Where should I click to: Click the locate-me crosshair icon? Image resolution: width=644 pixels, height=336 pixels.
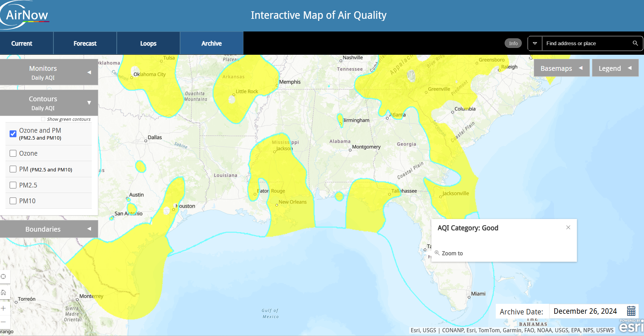pyautogui.click(x=3, y=276)
